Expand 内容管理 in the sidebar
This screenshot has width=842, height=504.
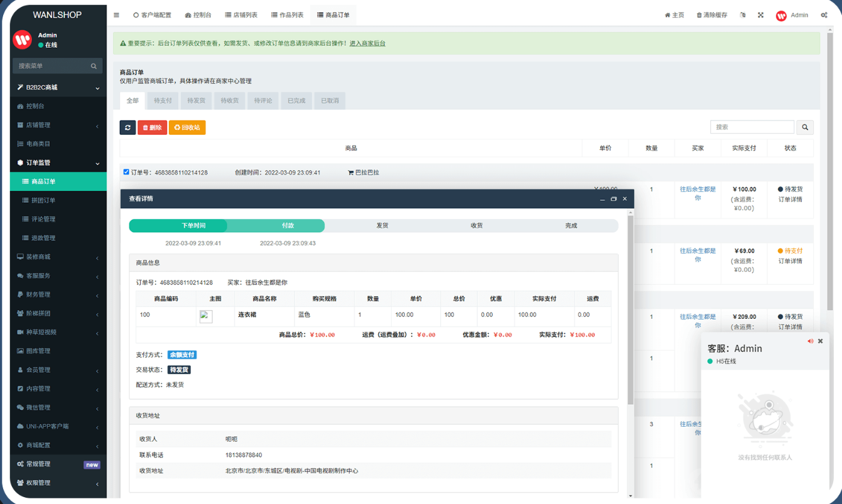point(58,389)
